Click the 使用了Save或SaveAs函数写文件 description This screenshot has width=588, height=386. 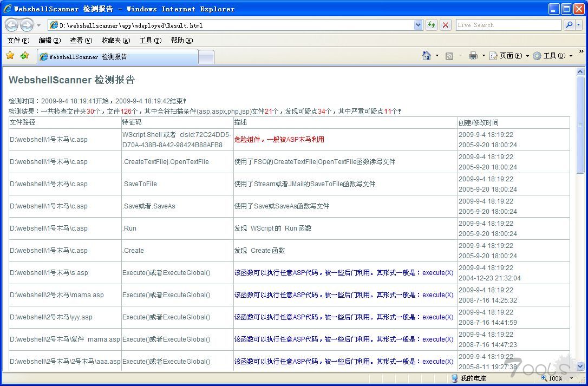[282, 206]
